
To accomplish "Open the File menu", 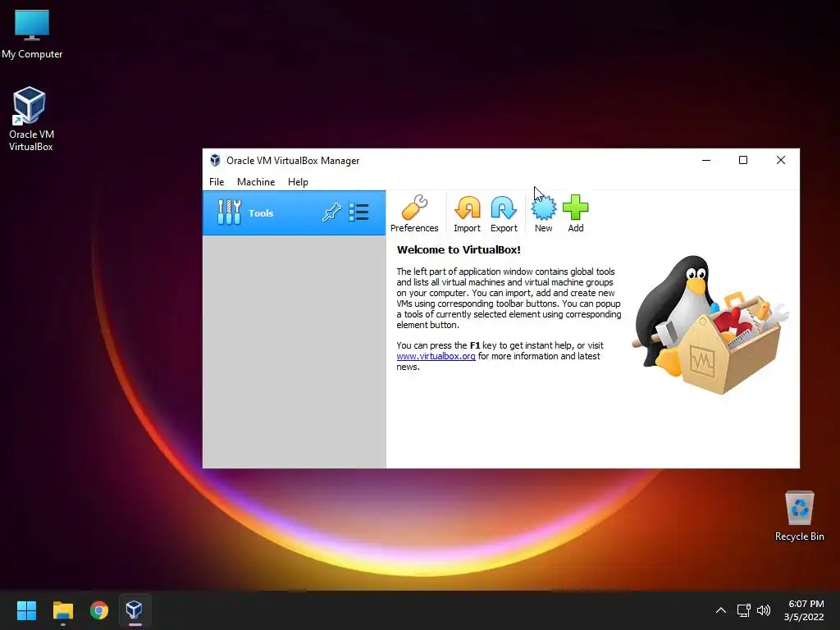I will 217,181.
